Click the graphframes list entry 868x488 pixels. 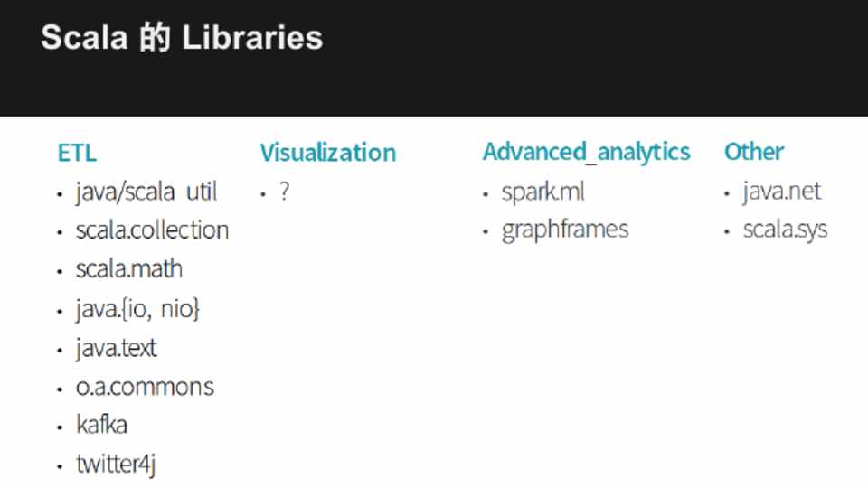tap(565, 230)
